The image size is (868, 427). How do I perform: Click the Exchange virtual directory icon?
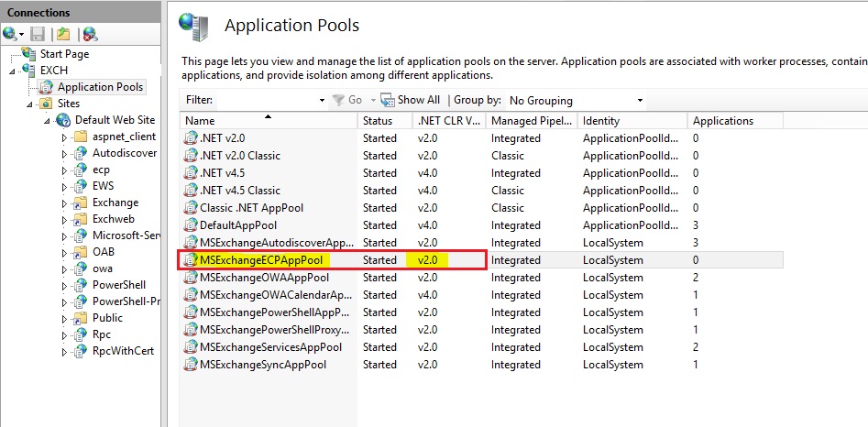pos(81,203)
